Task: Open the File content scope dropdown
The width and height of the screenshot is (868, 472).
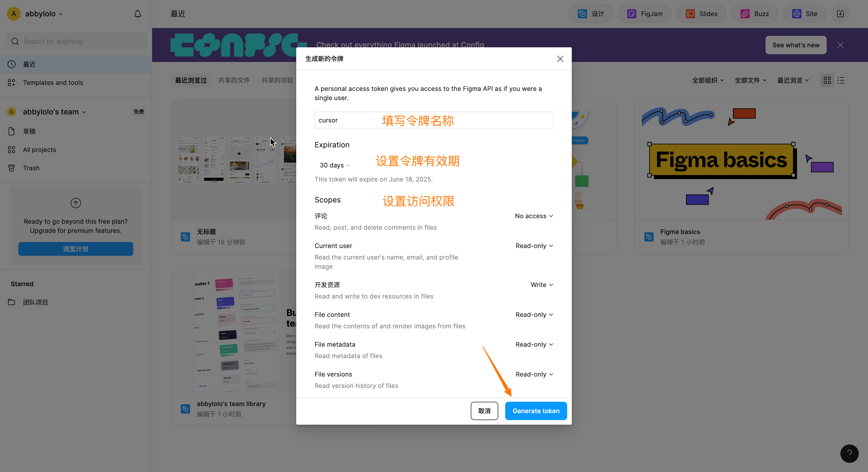Action: pyautogui.click(x=534, y=315)
